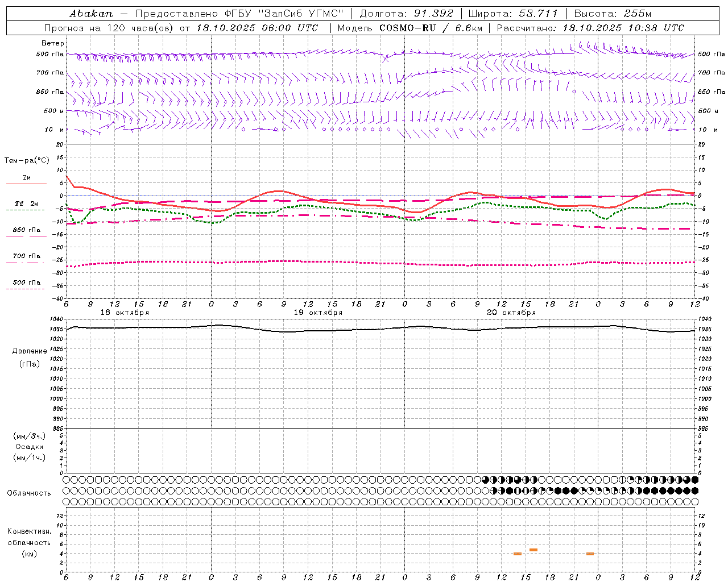The image size is (728, 582).
Task: Click the "(мм/1ч.)" precipitation unit label
Action: pos(30,458)
